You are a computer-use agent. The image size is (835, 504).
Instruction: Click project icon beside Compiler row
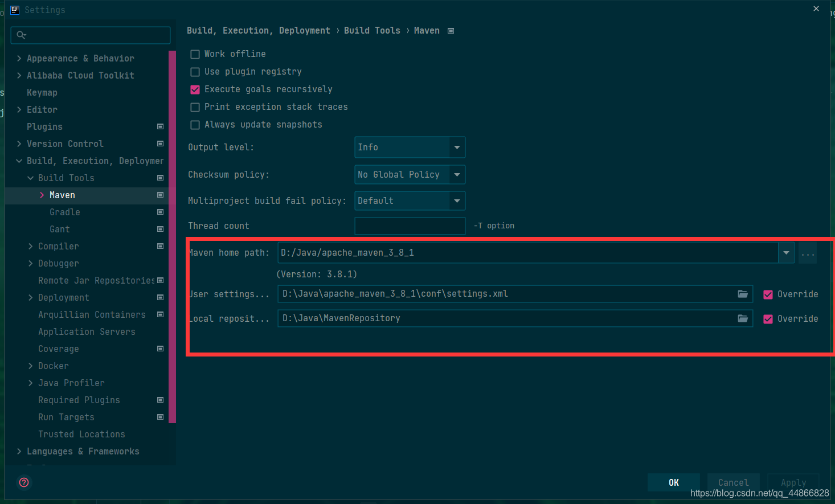point(160,246)
